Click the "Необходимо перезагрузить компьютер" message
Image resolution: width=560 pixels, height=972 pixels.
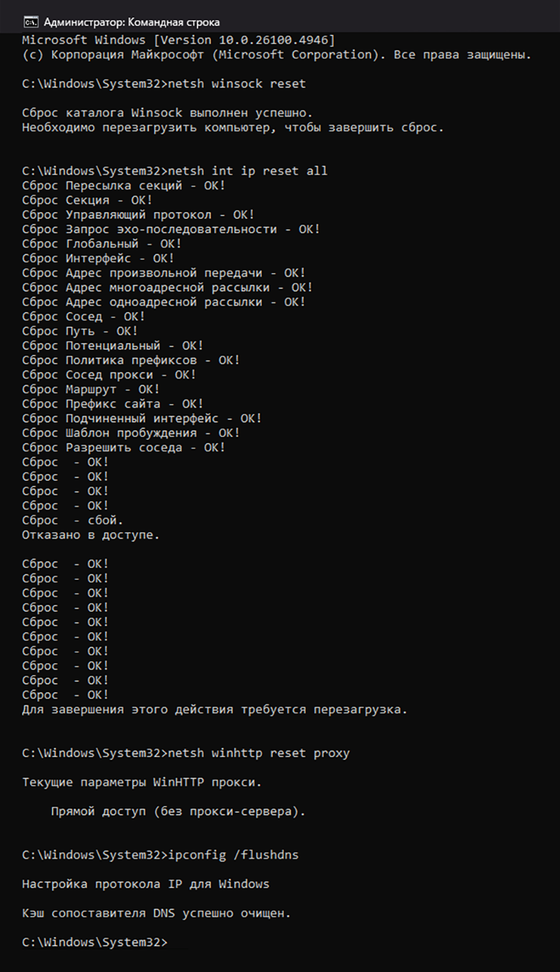[x=233, y=127]
